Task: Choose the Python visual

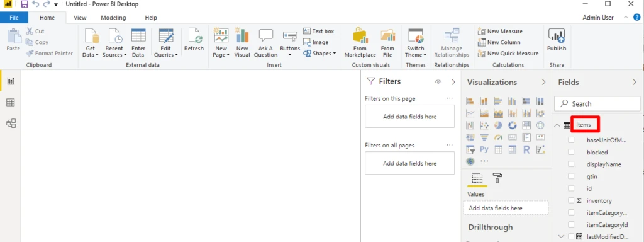Action: [484, 149]
